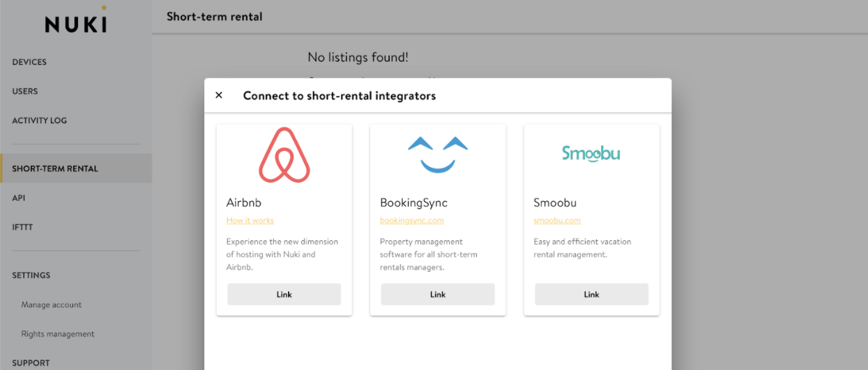Screen dimensions: 868x370
Task: Go to Users in the sidebar
Action: click(x=25, y=91)
